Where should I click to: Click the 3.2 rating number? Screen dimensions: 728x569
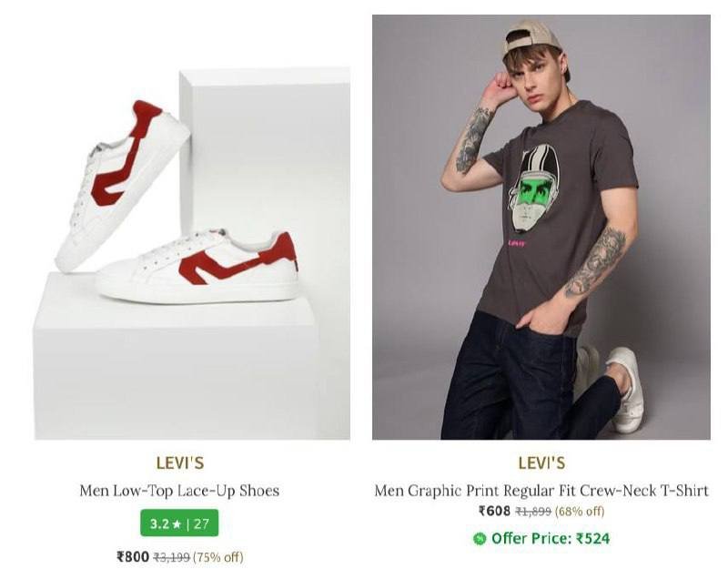pyautogui.click(x=159, y=523)
